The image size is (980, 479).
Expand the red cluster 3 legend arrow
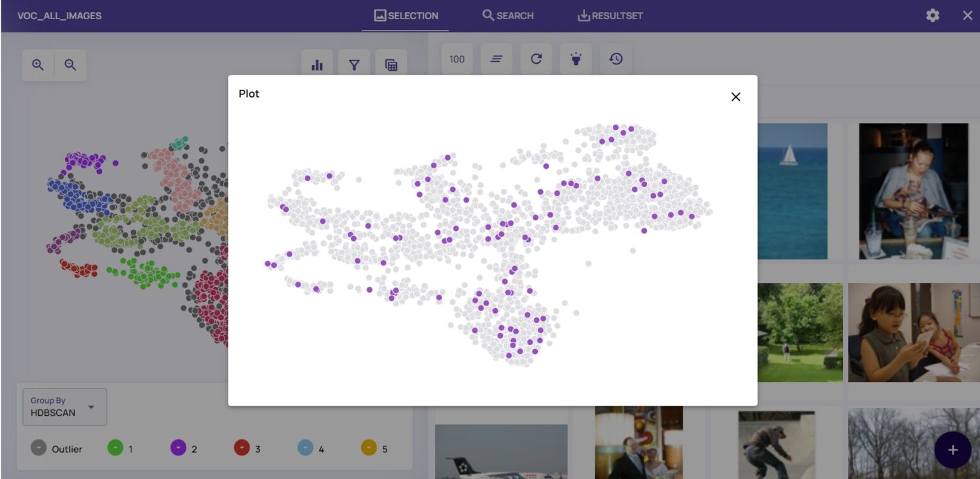242,448
